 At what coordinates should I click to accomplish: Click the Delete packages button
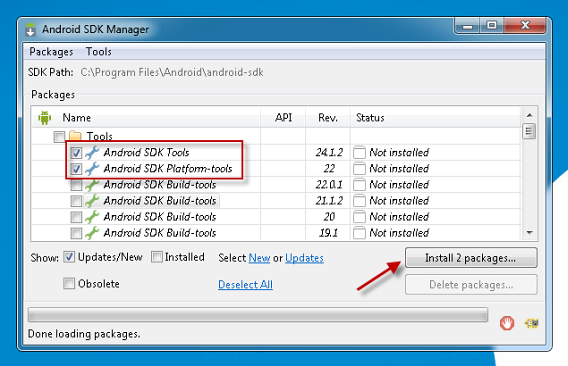(471, 284)
